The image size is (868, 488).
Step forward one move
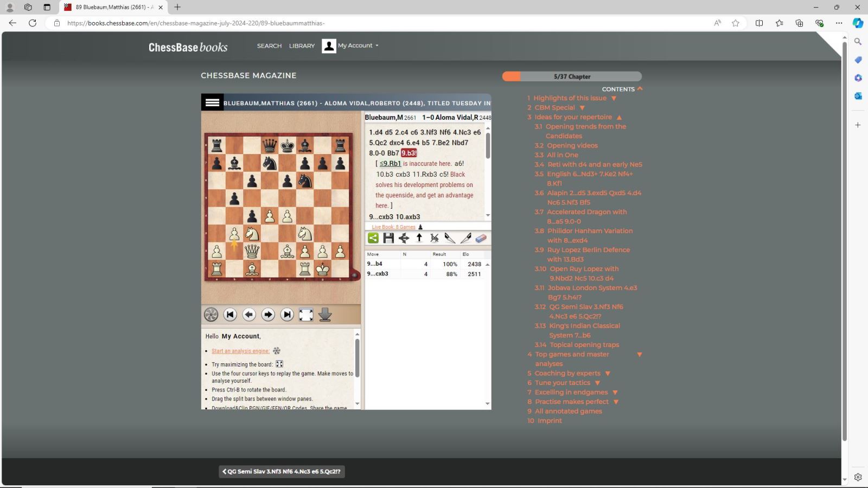coord(268,314)
